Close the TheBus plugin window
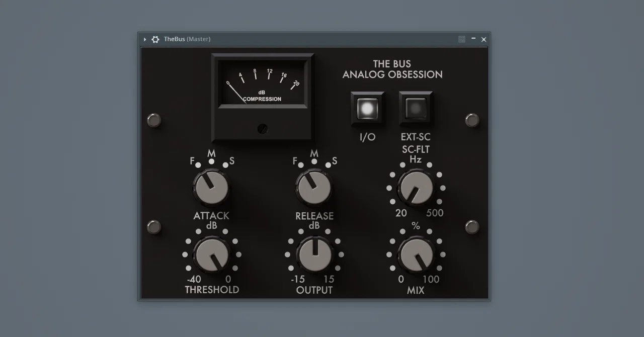644x337 pixels. tap(484, 39)
